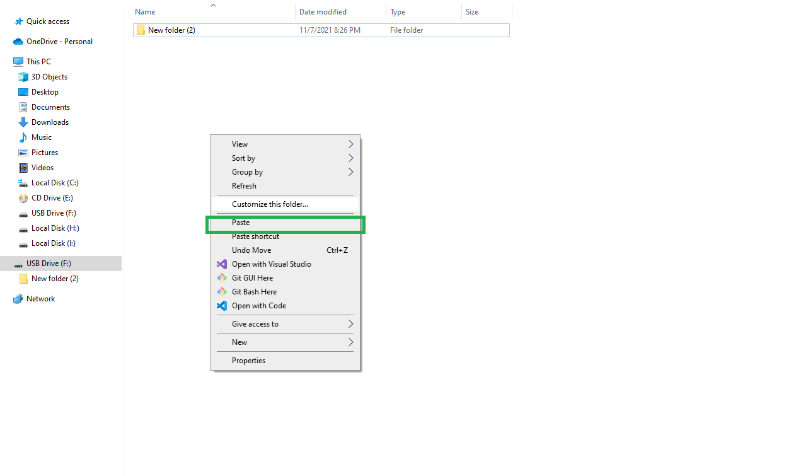Image resolution: width=796 pixels, height=476 pixels.
Task: Select highlighted USB Drive (F:) tree node
Action: (x=61, y=263)
